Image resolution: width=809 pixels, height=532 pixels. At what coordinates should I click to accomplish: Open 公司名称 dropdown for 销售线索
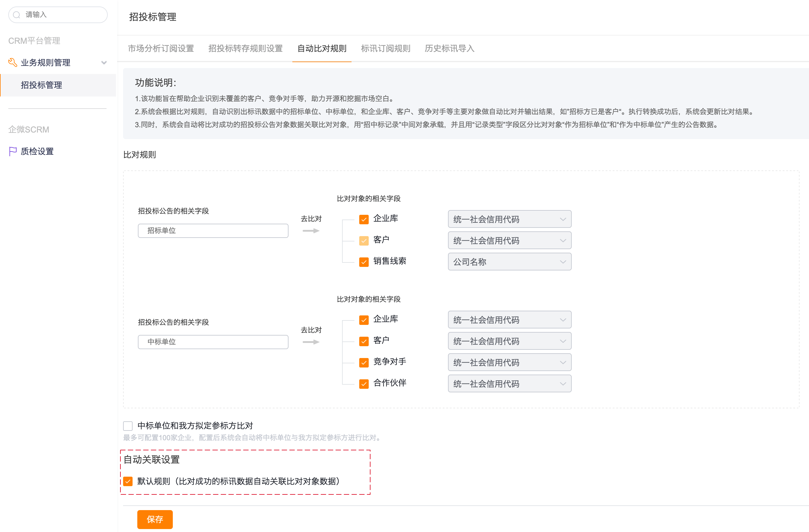pos(509,262)
